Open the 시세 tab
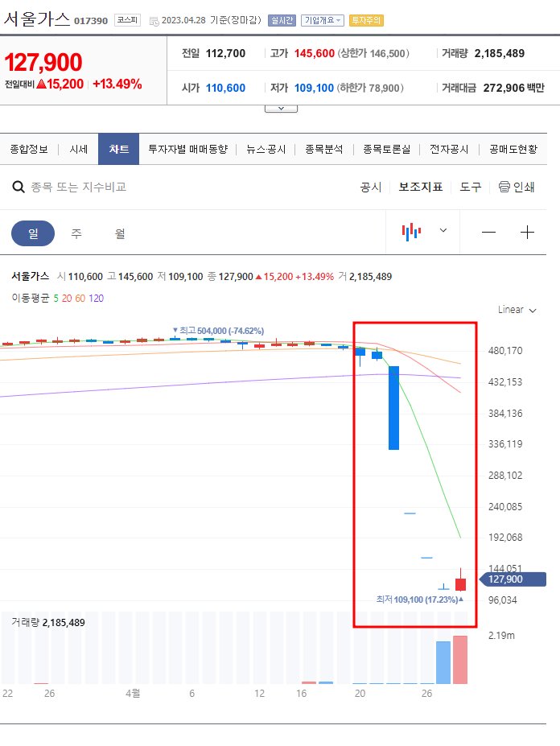The height and width of the screenshot is (746, 560). (79, 150)
